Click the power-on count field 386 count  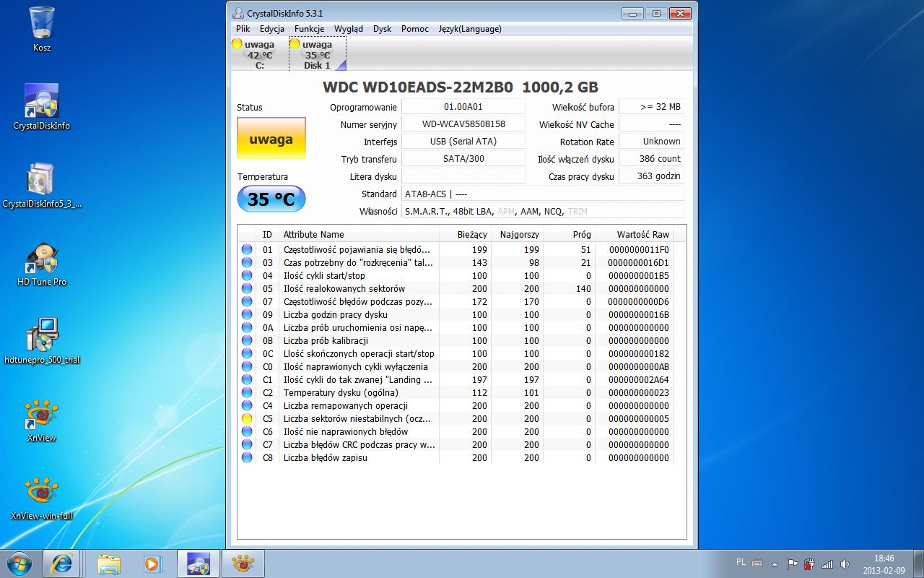click(x=651, y=159)
